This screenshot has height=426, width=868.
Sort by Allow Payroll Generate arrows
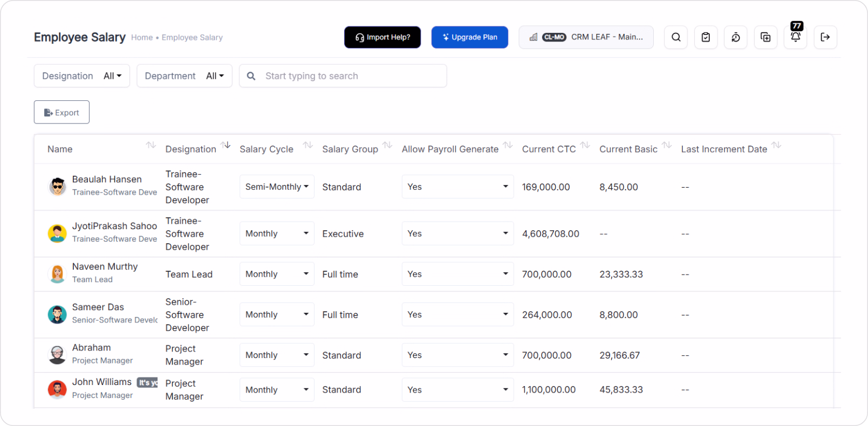pos(508,145)
